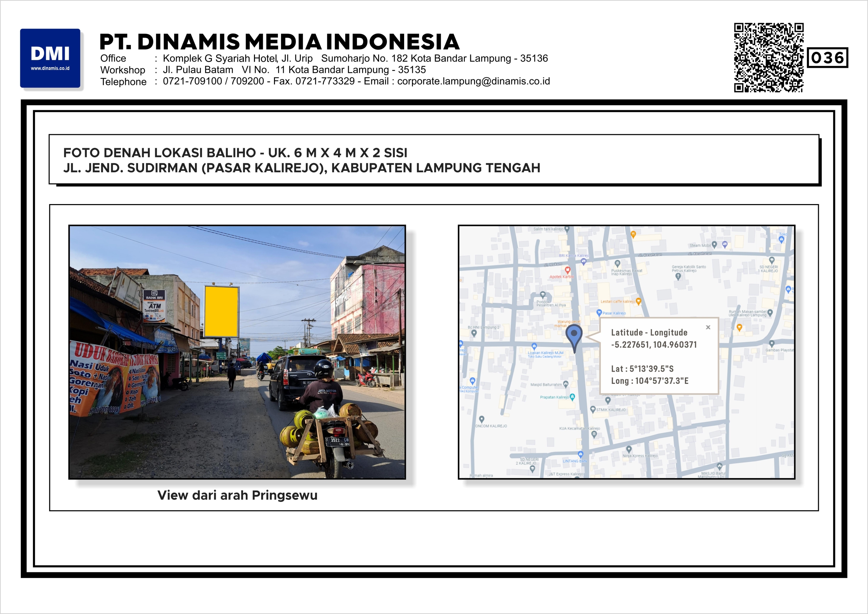Click the SD NEGERI 2 KALIREJO school pin

point(532,469)
